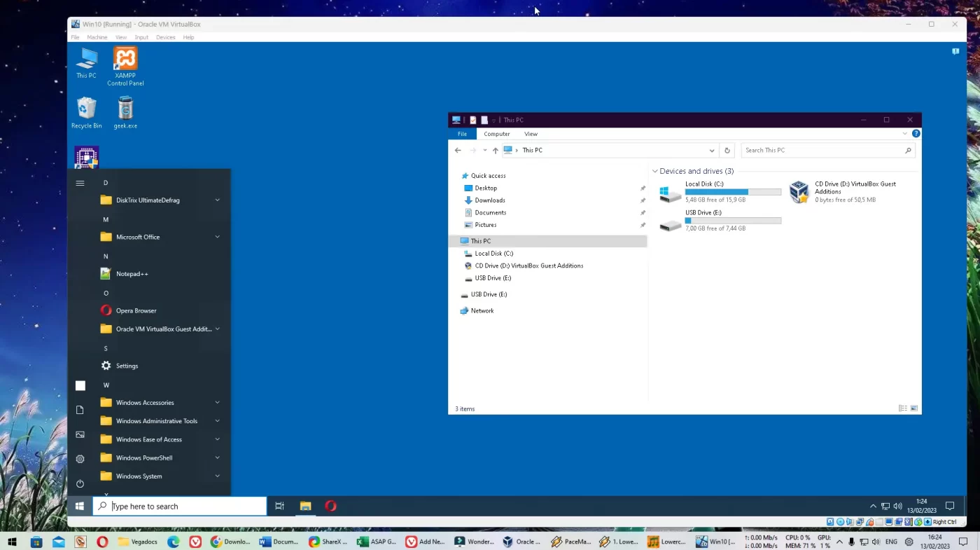Refresh the This PC address bar
This screenshot has width=980, height=550.
(x=727, y=150)
